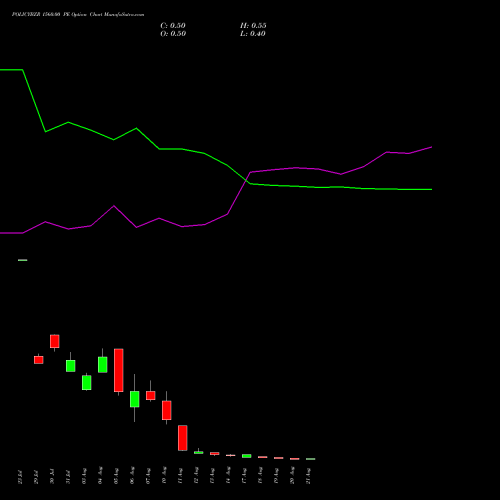Viewport: 500px width, 500px height.
Task: Select the red candle for 07 Aug
Action: [x=151, y=395]
